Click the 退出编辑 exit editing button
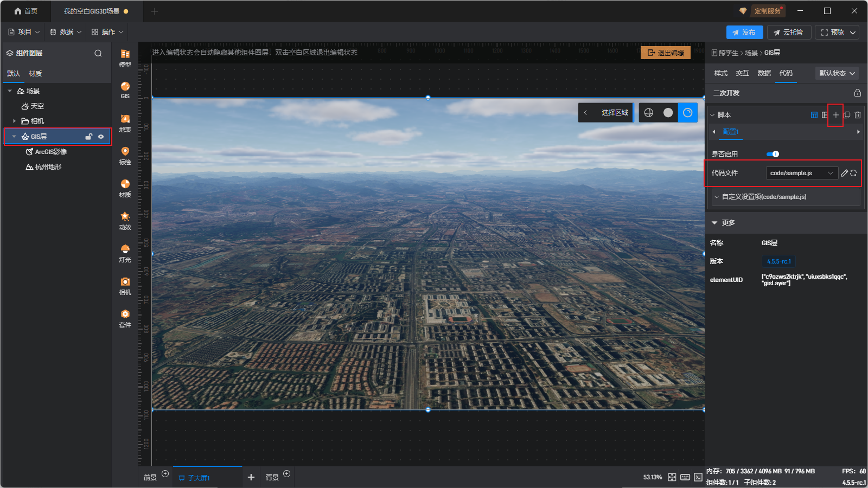This screenshot has height=488, width=868. point(666,53)
